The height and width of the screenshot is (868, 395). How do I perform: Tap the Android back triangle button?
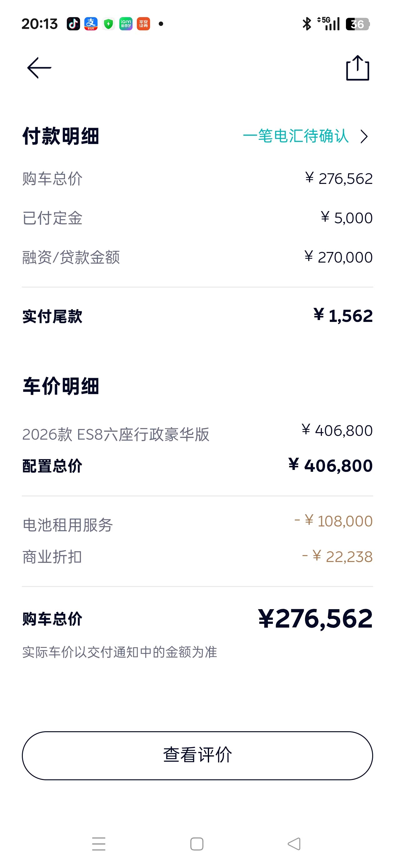(294, 844)
